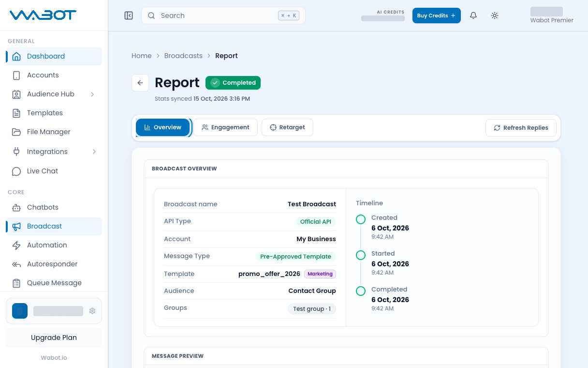The image size is (588, 368).
Task: Expand the Integrations submenu chevron
Action: click(94, 152)
